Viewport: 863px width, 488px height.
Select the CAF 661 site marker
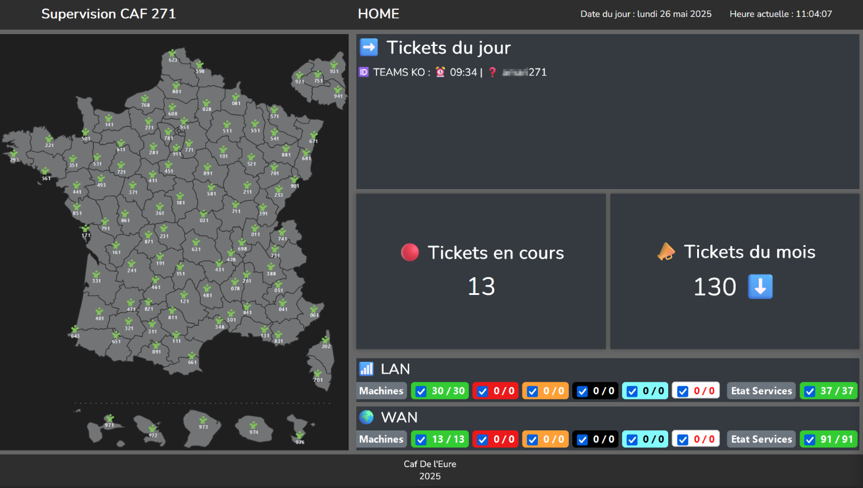192,357
